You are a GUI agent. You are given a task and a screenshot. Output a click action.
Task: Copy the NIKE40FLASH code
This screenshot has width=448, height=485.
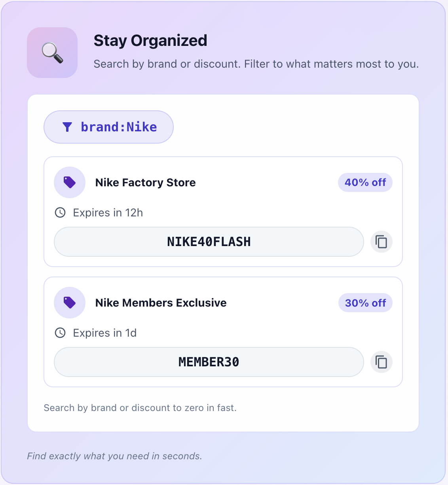pos(381,241)
